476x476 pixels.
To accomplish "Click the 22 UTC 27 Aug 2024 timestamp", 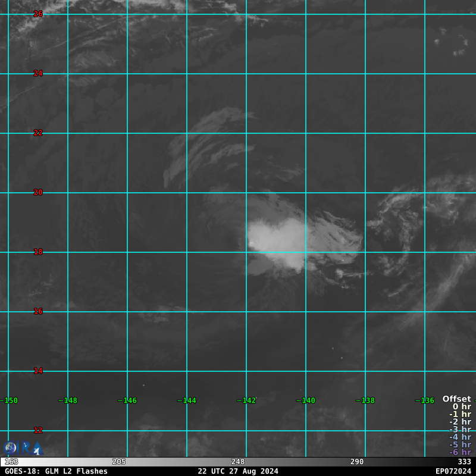I will point(238,471).
